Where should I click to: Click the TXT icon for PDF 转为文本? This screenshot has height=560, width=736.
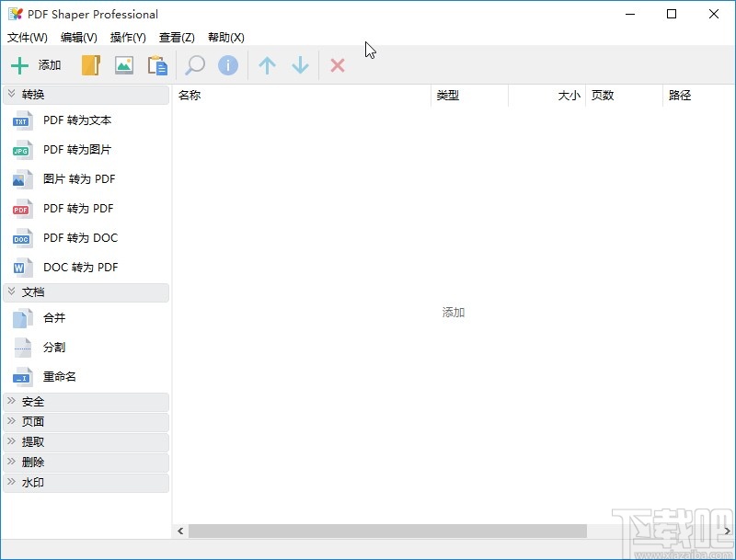[22, 120]
